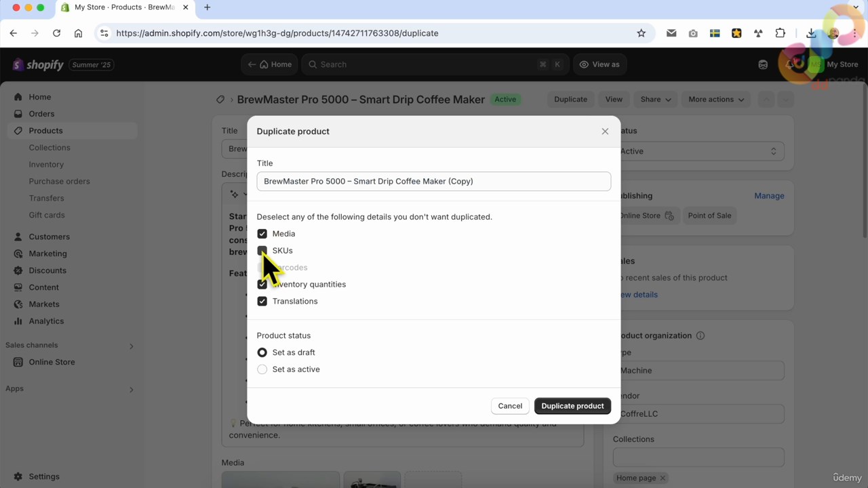Screen dimensions: 868x488
Task: Close the Duplicate product dialog
Action: tap(605, 131)
